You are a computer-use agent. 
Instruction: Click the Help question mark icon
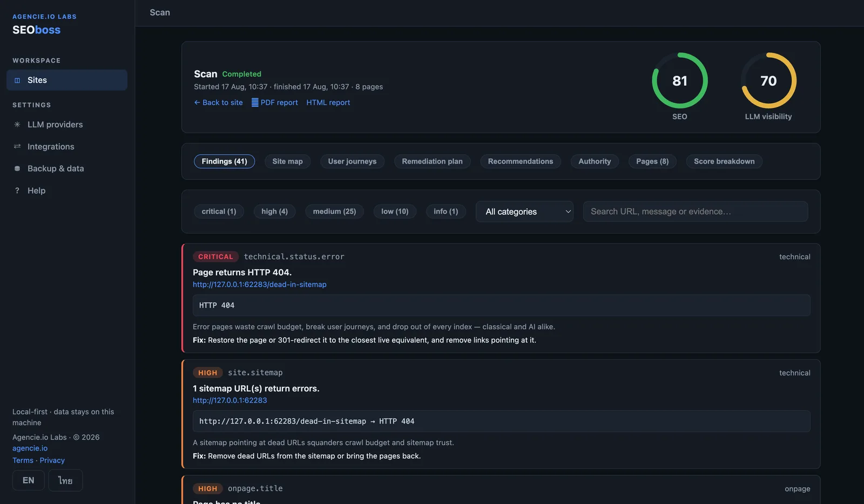click(17, 191)
